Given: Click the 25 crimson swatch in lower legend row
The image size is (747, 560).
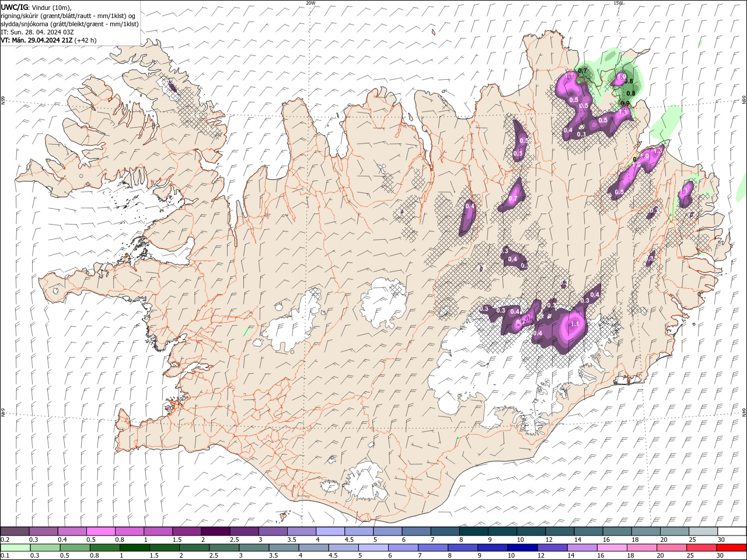Looking at the screenshot, I should pos(701,548).
